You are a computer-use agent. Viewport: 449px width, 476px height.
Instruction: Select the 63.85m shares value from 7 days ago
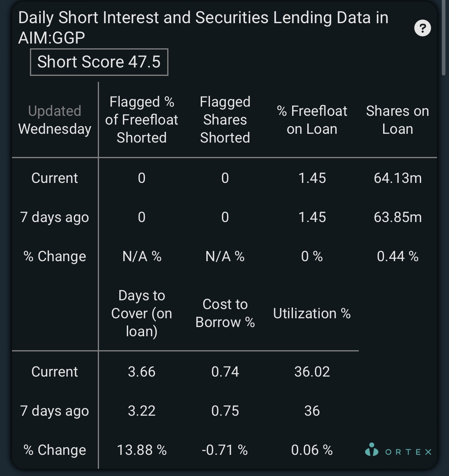[x=398, y=217]
